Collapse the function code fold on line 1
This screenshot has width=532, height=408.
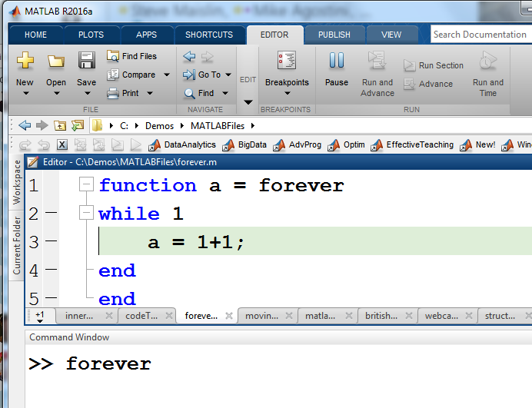pos(86,185)
